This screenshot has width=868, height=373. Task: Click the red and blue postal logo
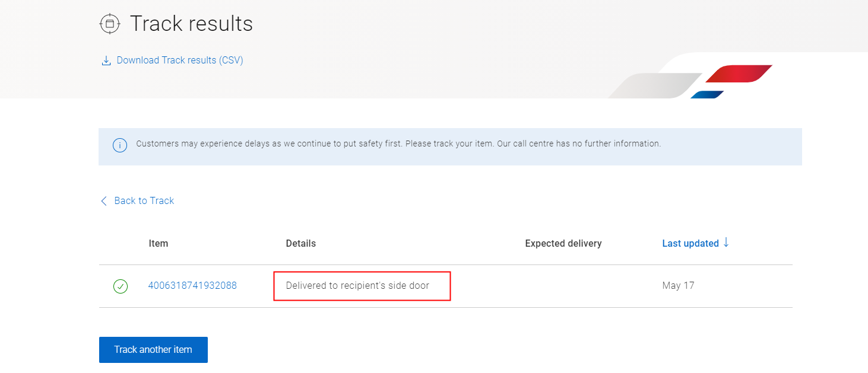pos(736,80)
